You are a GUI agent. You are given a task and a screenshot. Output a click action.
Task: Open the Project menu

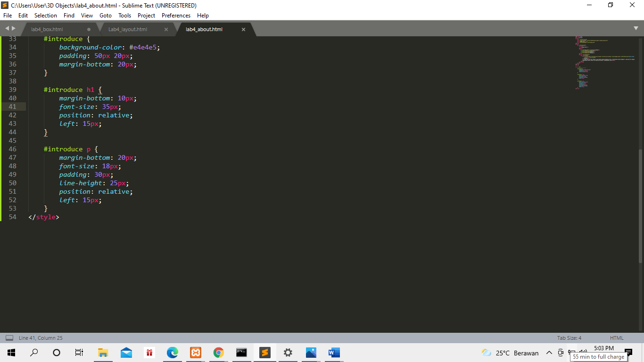(147, 16)
